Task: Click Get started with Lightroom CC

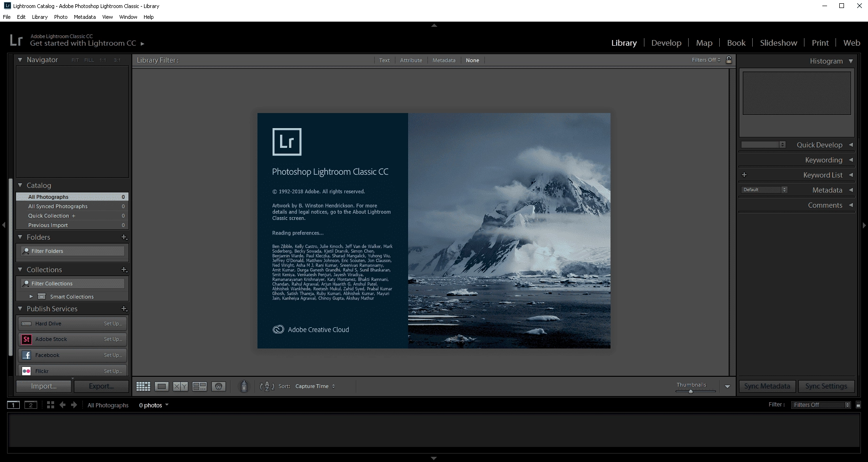Action: point(83,43)
